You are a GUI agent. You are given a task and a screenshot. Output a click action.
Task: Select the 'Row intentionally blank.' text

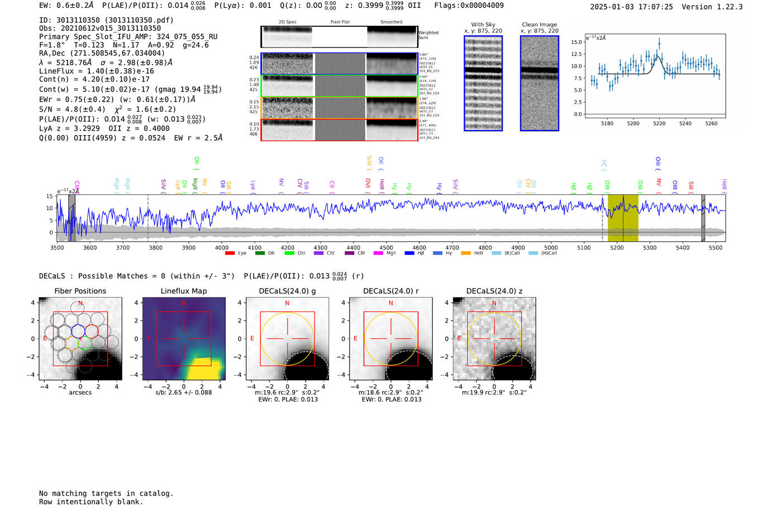coord(91,502)
